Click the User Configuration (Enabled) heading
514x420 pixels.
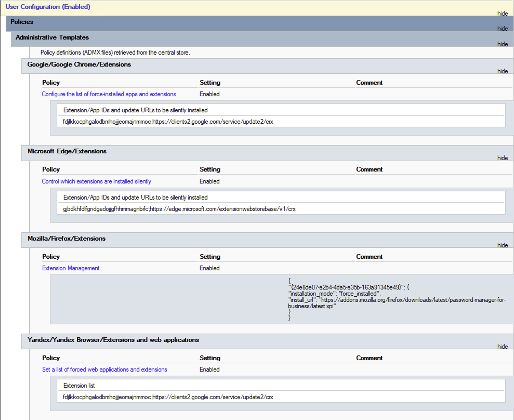pos(48,7)
